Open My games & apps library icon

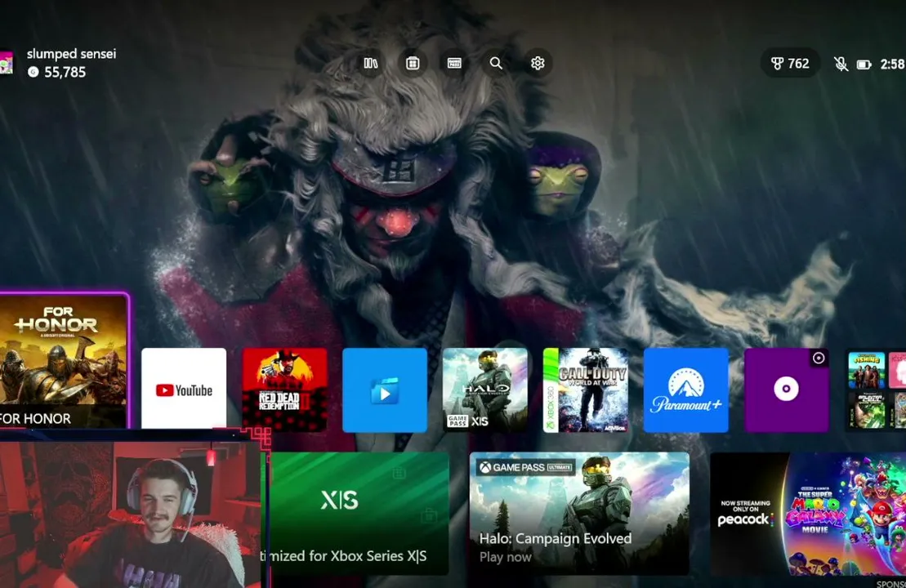370,63
